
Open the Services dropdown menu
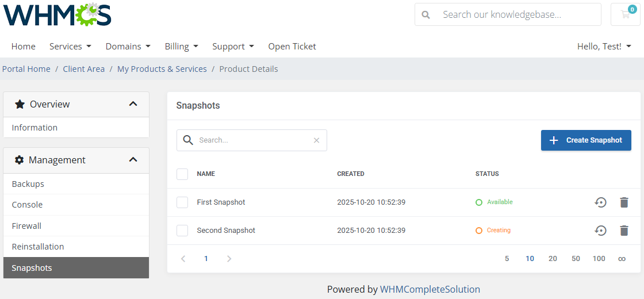click(70, 47)
